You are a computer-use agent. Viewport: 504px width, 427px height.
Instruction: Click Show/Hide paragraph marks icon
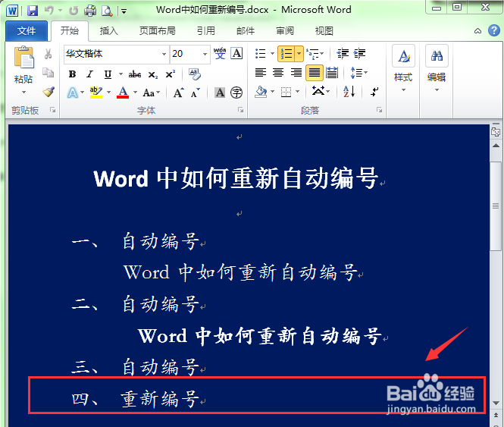(x=374, y=92)
